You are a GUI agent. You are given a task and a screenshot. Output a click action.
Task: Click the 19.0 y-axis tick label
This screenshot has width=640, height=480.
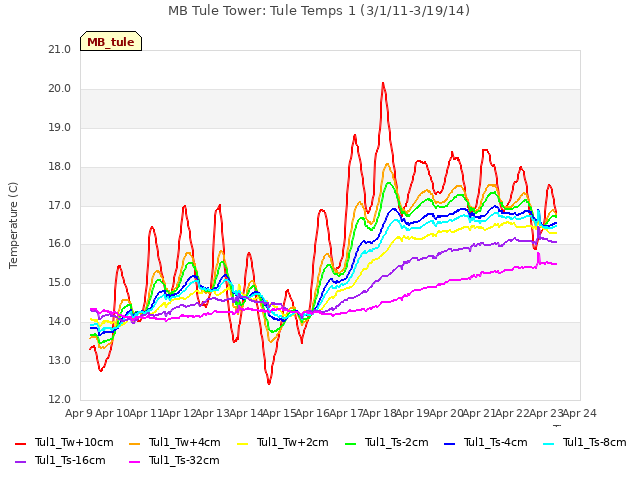pos(60,127)
